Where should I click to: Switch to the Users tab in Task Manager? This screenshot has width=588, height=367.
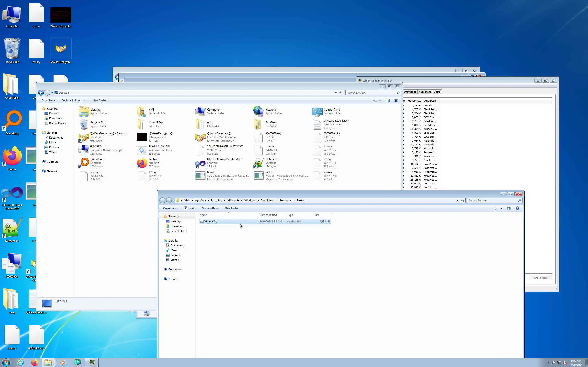tap(437, 92)
